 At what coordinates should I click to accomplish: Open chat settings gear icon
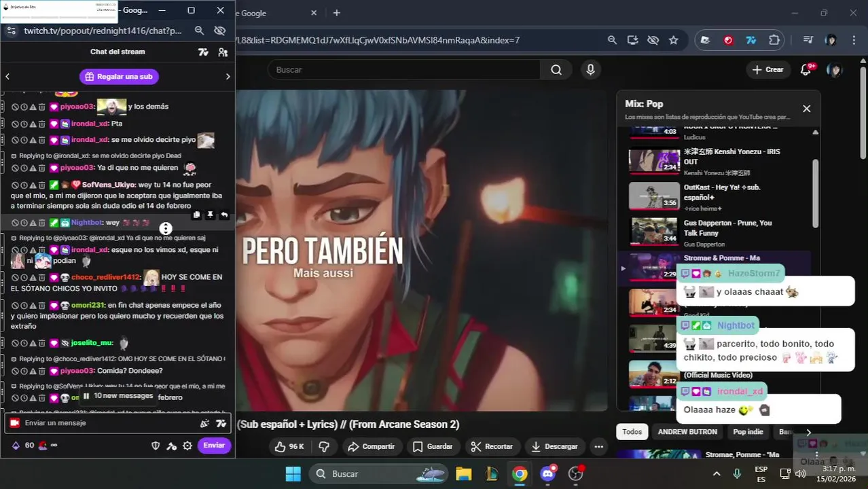187,446
